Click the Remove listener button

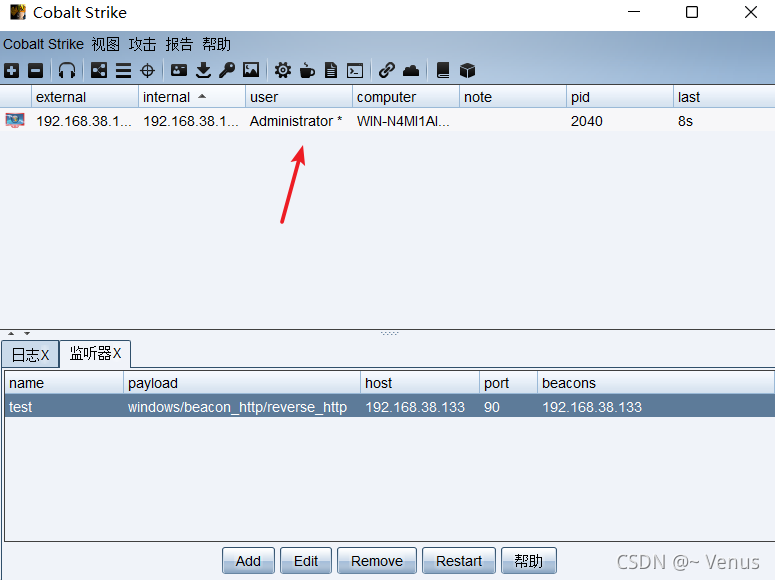pos(377,561)
